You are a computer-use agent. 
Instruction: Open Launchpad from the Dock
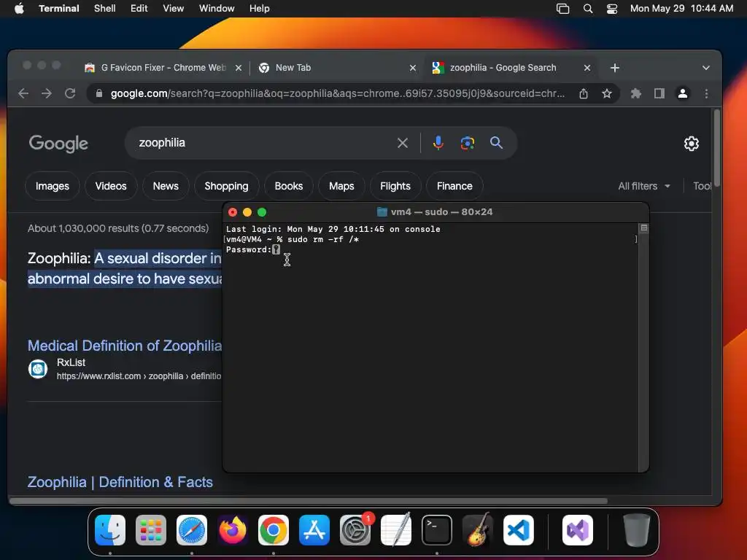click(x=151, y=530)
